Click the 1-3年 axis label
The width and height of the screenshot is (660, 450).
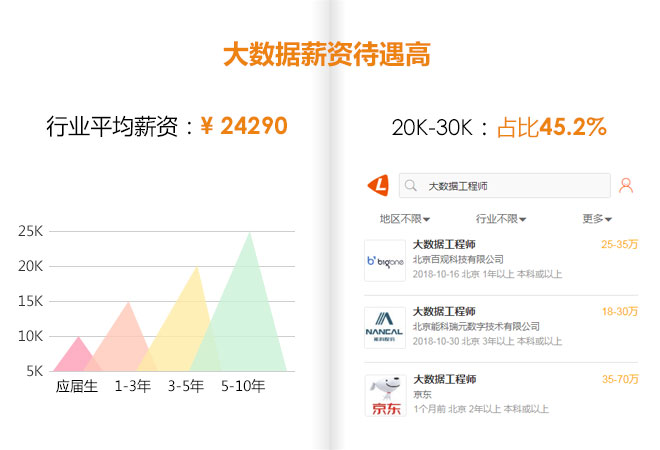point(132,386)
